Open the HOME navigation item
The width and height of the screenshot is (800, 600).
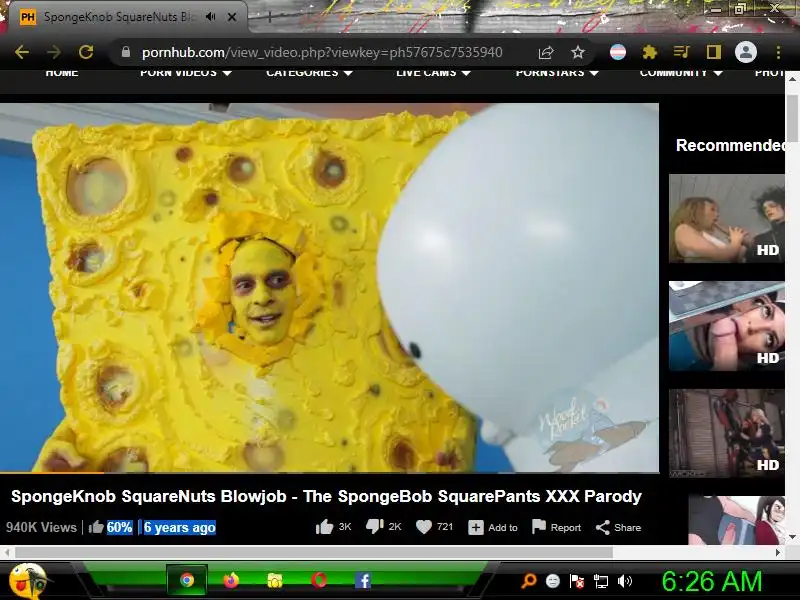(62, 72)
